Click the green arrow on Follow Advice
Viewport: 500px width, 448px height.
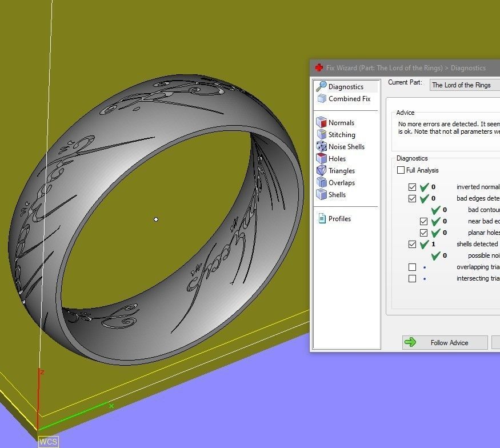(410, 342)
